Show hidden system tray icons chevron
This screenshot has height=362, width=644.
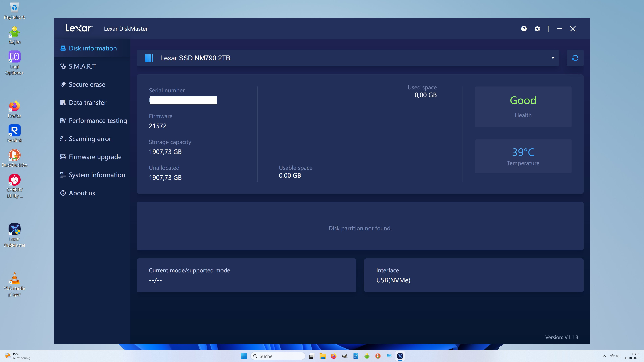pyautogui.click(x=604, y=356)
